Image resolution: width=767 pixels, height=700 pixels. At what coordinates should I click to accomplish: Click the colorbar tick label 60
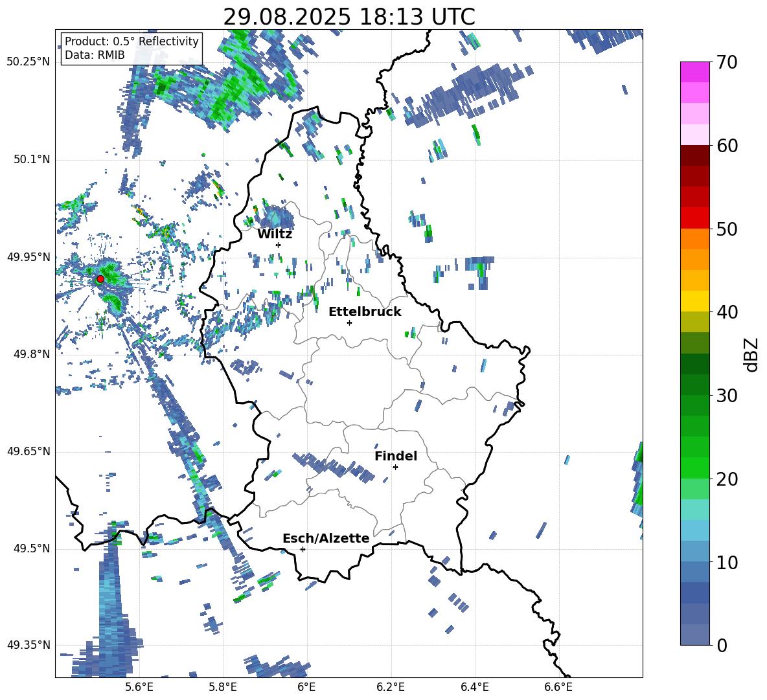click(x=727, y=146)
